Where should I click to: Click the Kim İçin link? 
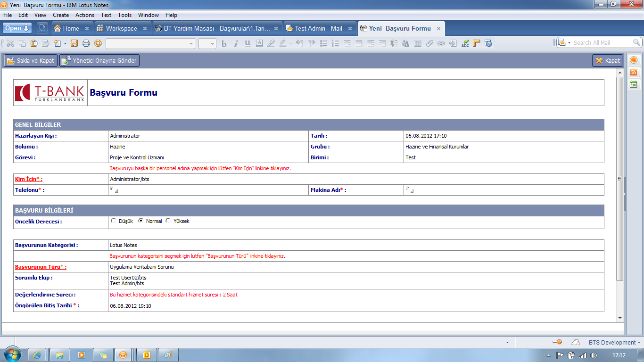[x=28, y=179]
